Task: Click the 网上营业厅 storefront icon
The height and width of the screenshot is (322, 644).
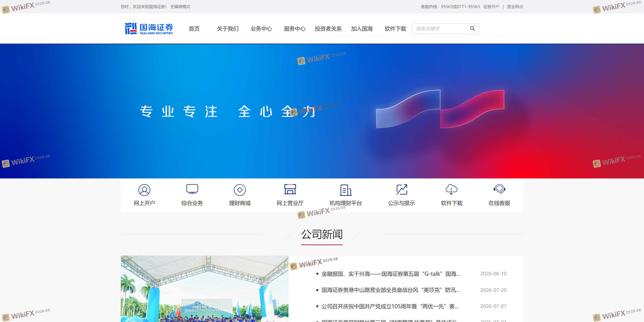Action: [x=290, y=189]
